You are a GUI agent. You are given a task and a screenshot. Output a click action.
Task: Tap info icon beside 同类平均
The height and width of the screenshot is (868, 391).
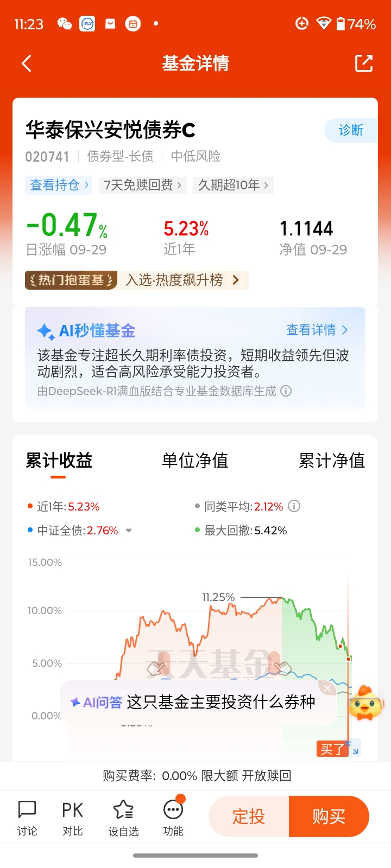pos(294,506)
